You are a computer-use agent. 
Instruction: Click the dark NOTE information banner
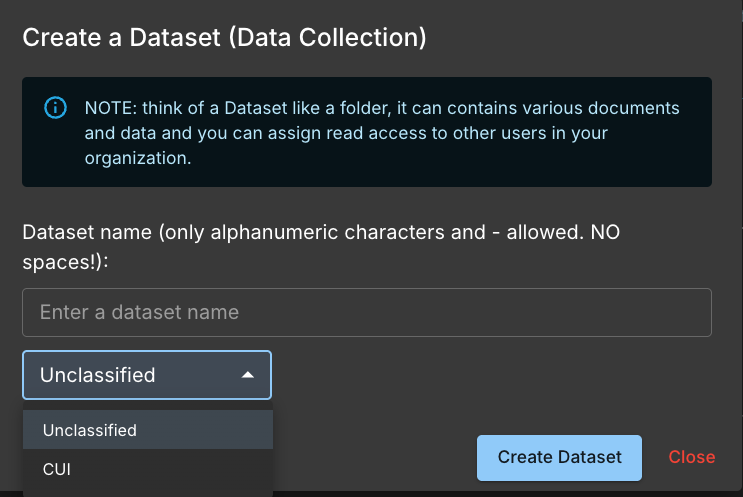[367, 132]
